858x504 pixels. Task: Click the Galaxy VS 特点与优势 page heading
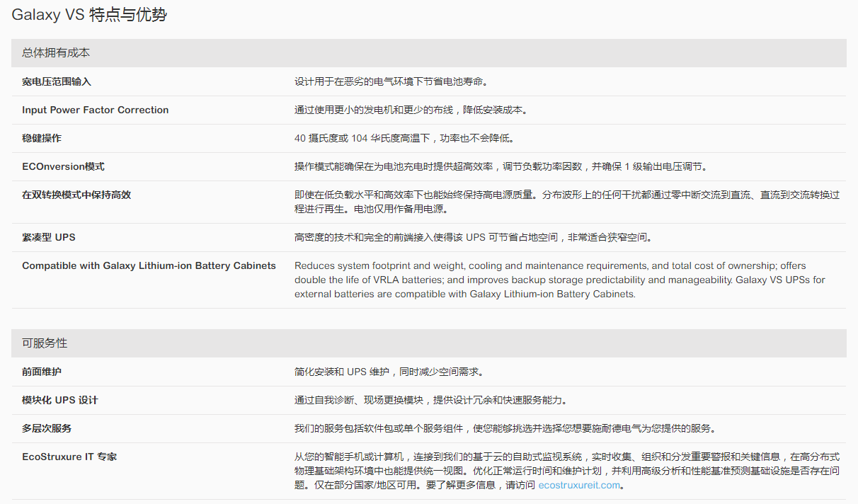pos(89,15)
